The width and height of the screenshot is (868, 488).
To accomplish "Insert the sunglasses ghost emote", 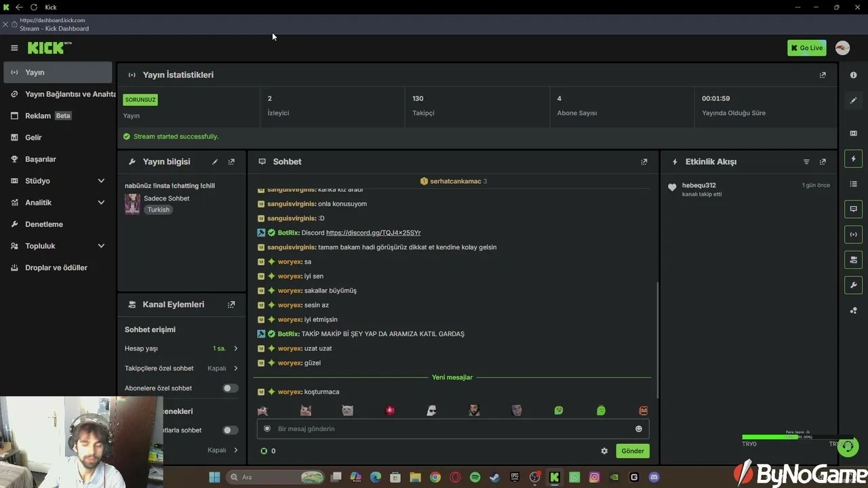I will tap(431, 411).
